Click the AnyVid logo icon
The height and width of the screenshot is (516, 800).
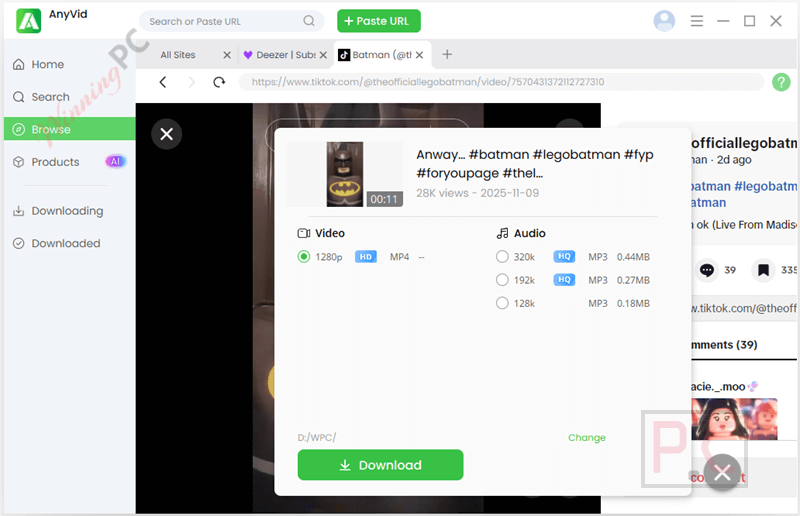[x=29, y=21]
